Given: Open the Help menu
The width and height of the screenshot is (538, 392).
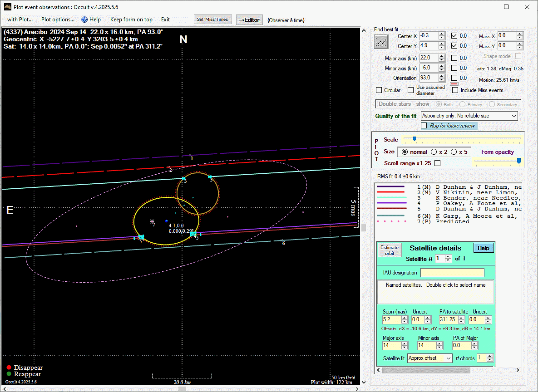Looking at the screenshot, I should 91,20.
